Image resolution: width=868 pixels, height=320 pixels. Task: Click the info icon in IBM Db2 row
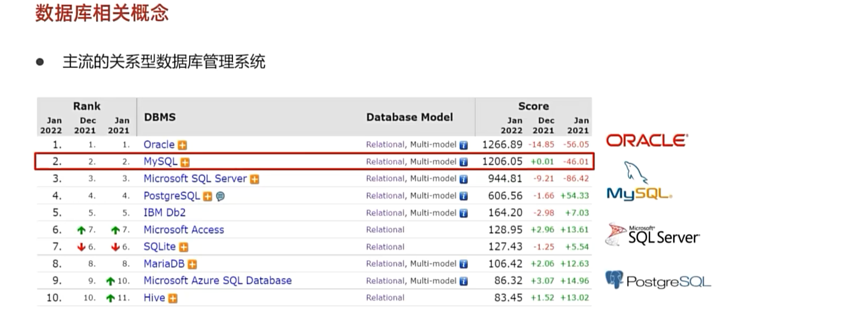click(x=464, y=213)
